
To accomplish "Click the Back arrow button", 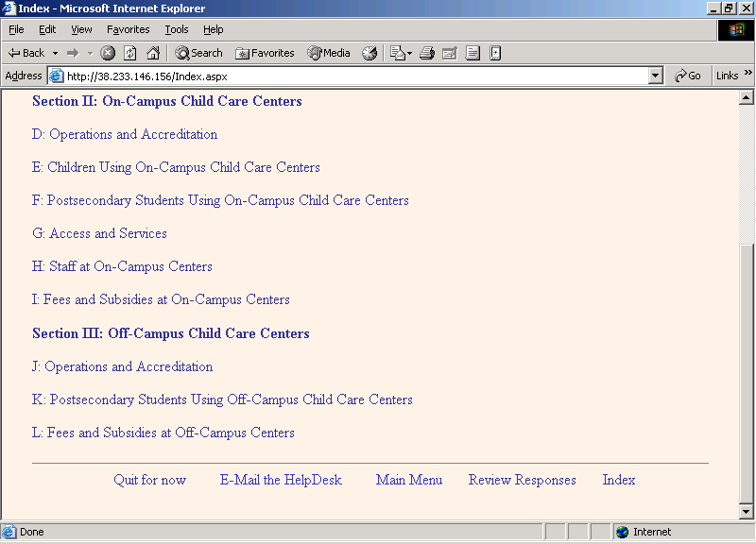I will coord(26,53).
